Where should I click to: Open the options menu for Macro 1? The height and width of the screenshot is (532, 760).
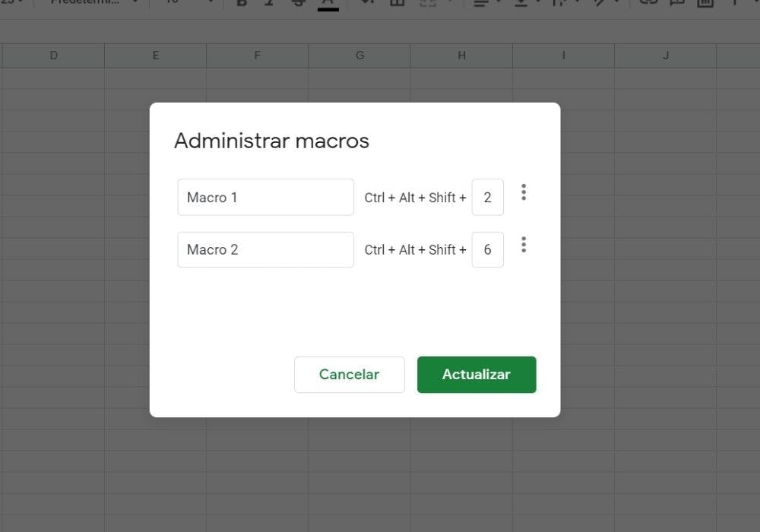524,192
